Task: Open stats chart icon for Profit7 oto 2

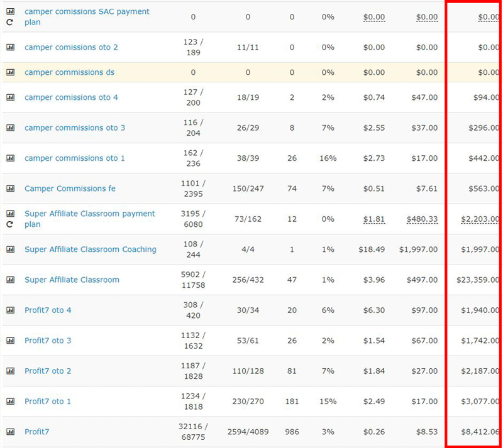Action: [x=10, y=371]
